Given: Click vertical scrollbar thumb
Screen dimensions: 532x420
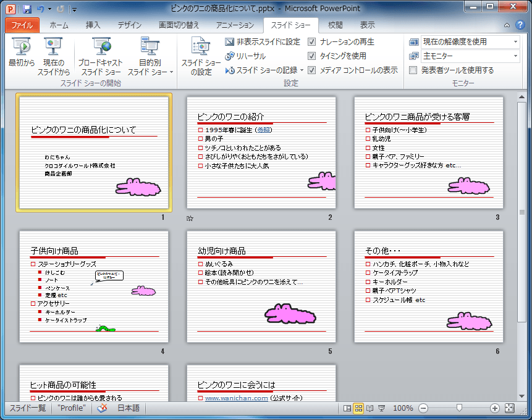Looking at the screenshot, I should 522,212.
